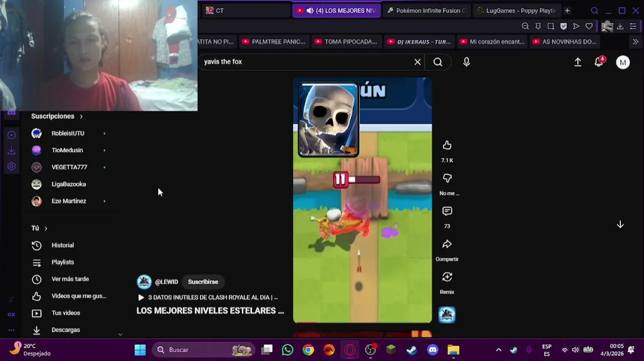Screen dimensions: 644x361
Task: Open Ver más tarde in the sidebar
Action: (x=69, y=279)
